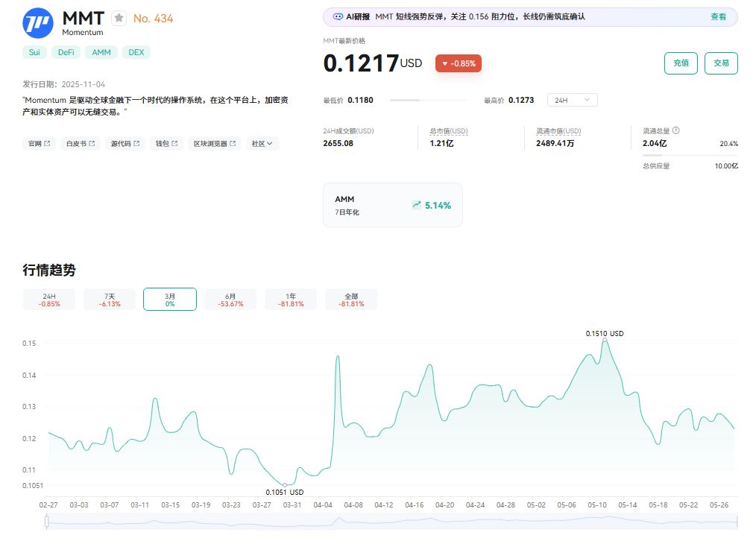Click the AI研报 robot icon
Image resolution: width=756 pixels, height=544 pixels.
pyautogui.click(x=338, y=17)
